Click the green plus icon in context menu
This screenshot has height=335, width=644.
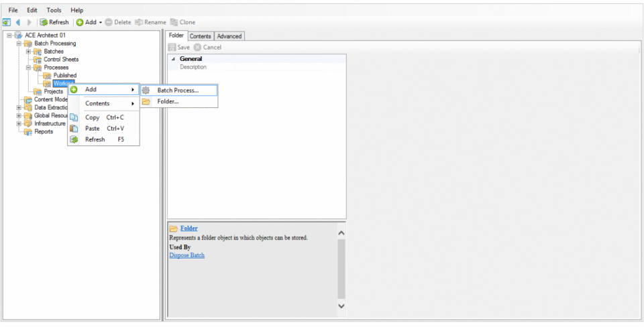(74, 89)
